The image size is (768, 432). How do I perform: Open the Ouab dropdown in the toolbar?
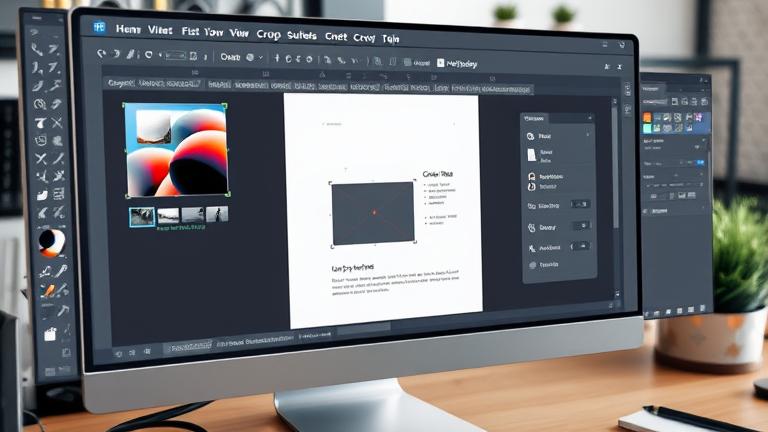(x=241, y=57)
